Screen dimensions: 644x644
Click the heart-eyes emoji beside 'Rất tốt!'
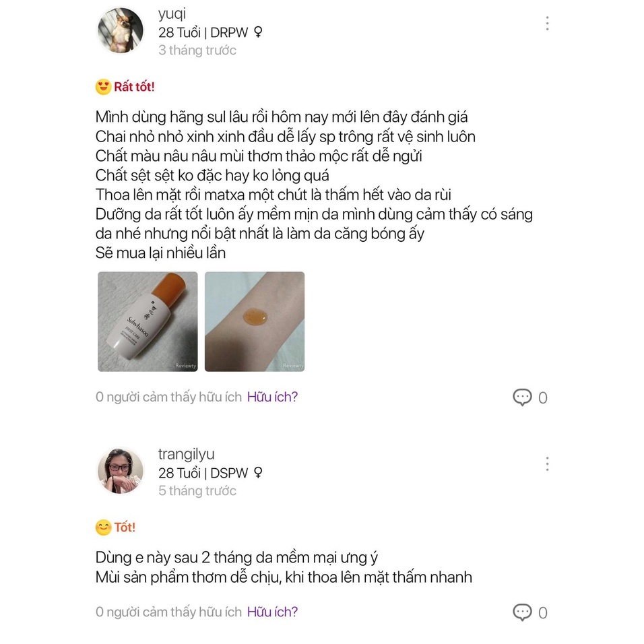pyautogui.click(x=103, y=87)
